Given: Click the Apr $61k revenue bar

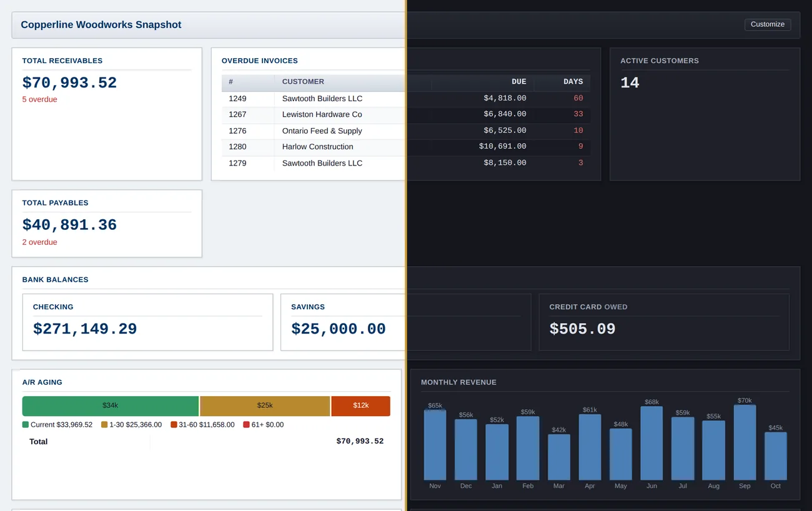Looking at the screenshot, I should coord(590,447).
